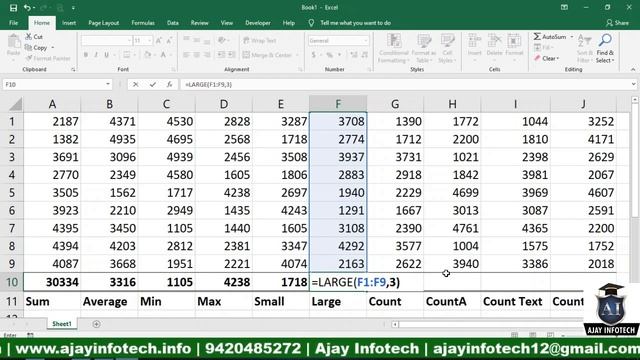
Task: Click column A header
Action: [x=52, y=104]
